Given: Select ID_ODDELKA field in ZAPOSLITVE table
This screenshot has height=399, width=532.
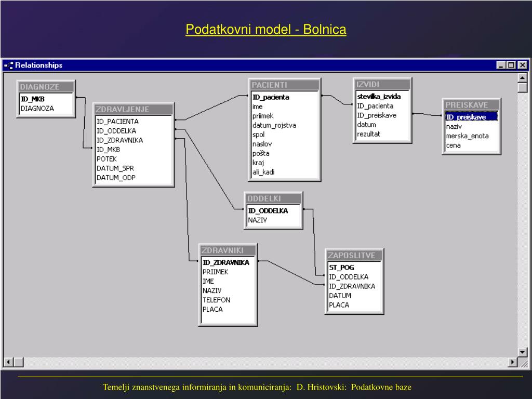Looking at the screenshot, I should 349,277.
